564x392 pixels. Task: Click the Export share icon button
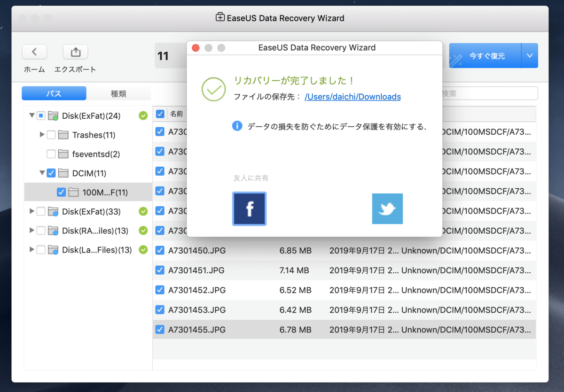tap(75, 52)
